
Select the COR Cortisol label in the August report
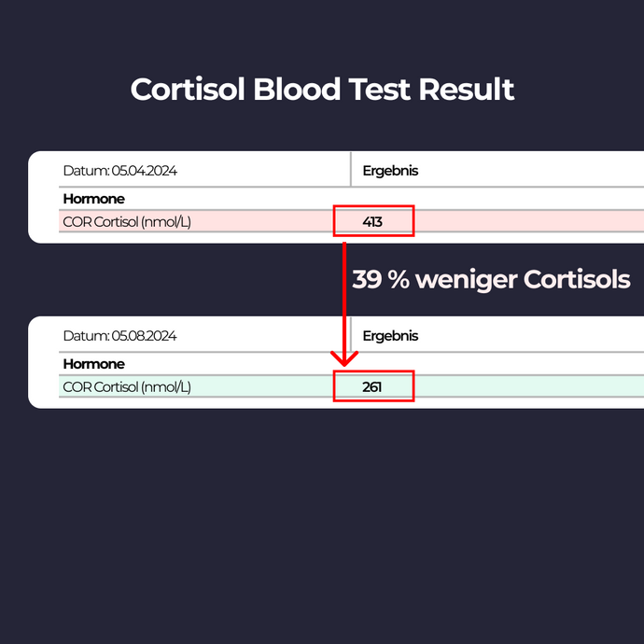126,386
